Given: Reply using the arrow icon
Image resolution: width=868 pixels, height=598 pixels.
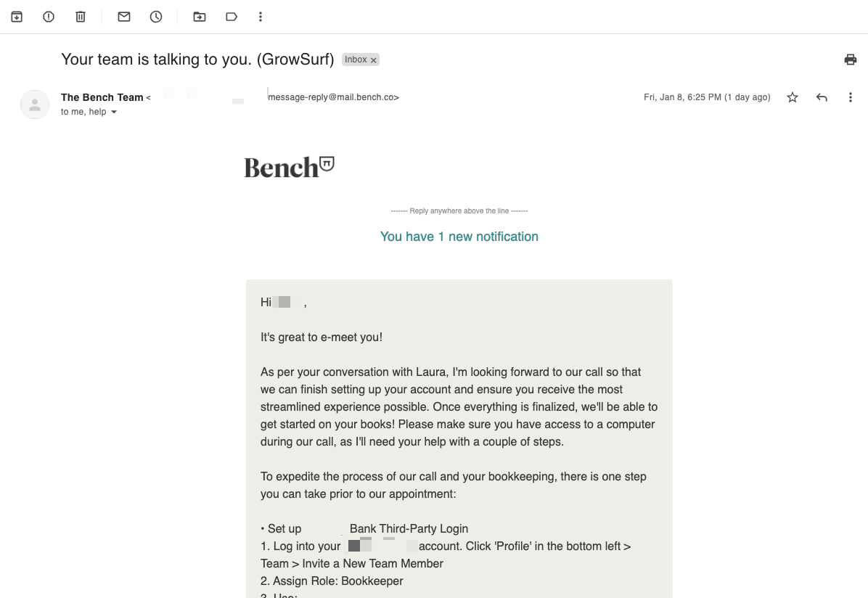Looking at the screenshot, I should point(822,97).
